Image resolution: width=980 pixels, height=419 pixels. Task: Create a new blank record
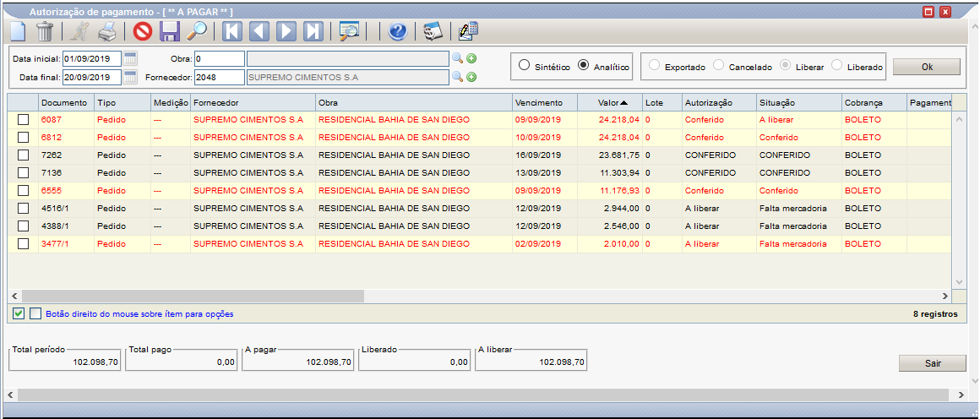point(18,30)
